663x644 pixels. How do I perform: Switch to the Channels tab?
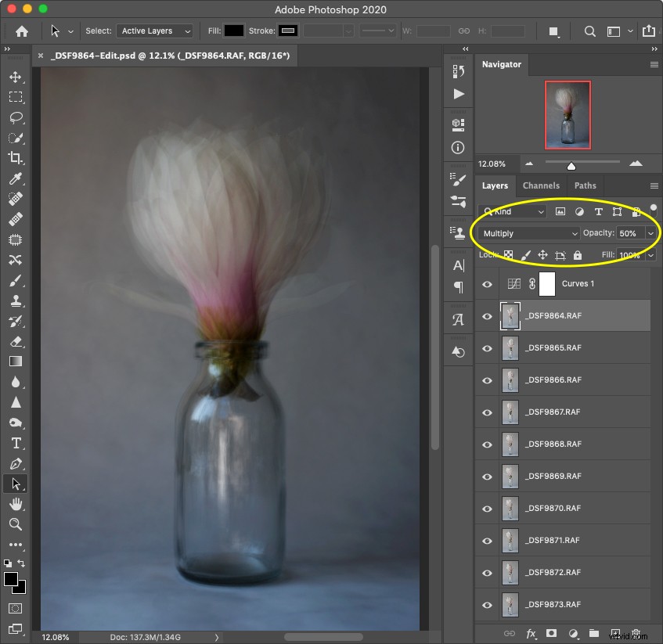[540, 185]
